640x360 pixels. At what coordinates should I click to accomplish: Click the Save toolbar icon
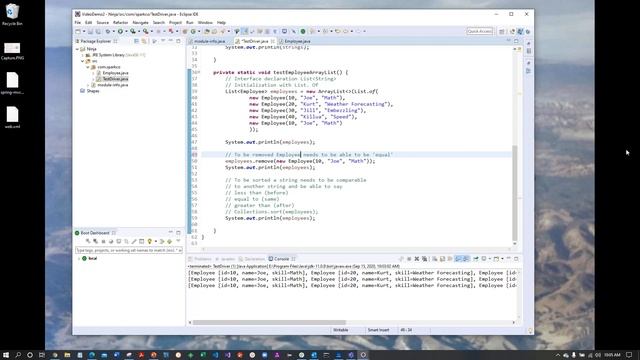(90, 31)
